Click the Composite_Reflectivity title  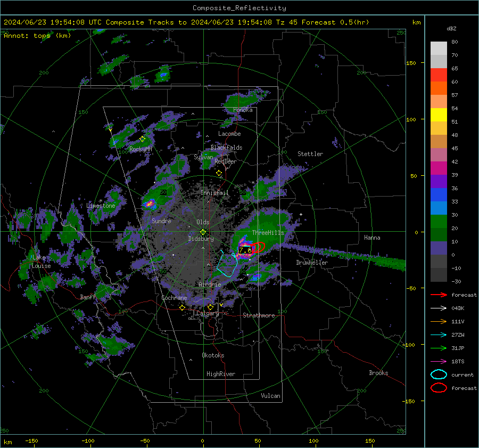pos(240,8)
